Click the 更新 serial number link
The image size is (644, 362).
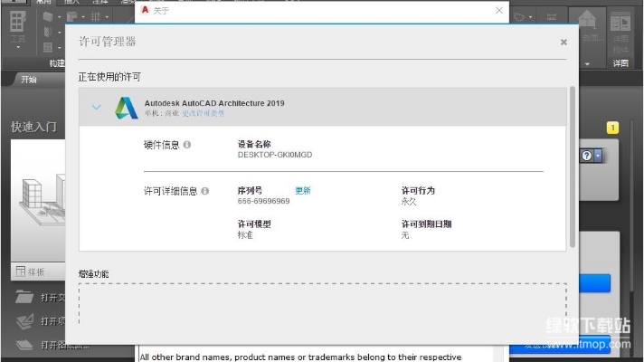[x=303, y=190]
